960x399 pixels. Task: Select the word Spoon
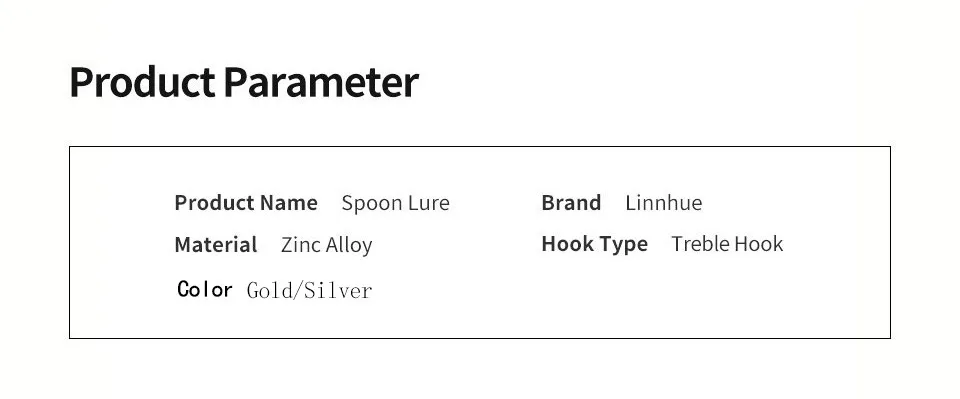coord(371,203)
